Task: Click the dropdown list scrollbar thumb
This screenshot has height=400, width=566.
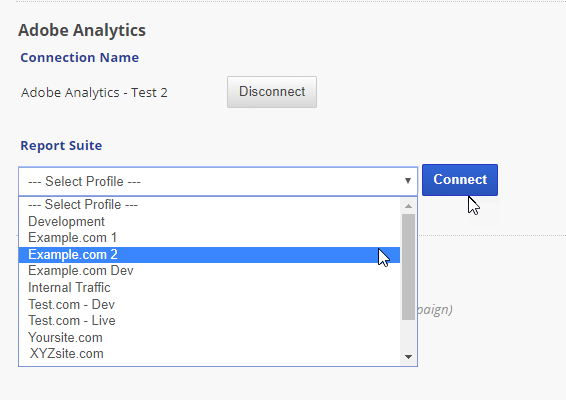Action: coord(409,267)
